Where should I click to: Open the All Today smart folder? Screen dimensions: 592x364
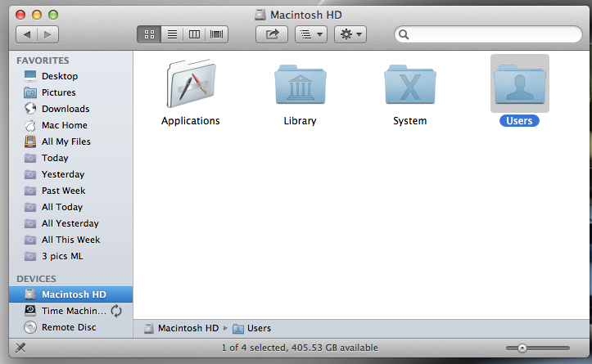point(71,207)
